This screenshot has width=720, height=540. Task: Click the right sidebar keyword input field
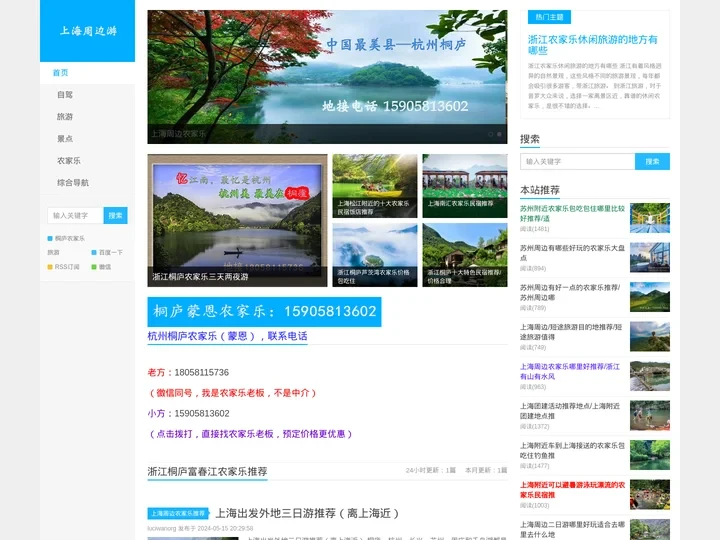(578, 162)
